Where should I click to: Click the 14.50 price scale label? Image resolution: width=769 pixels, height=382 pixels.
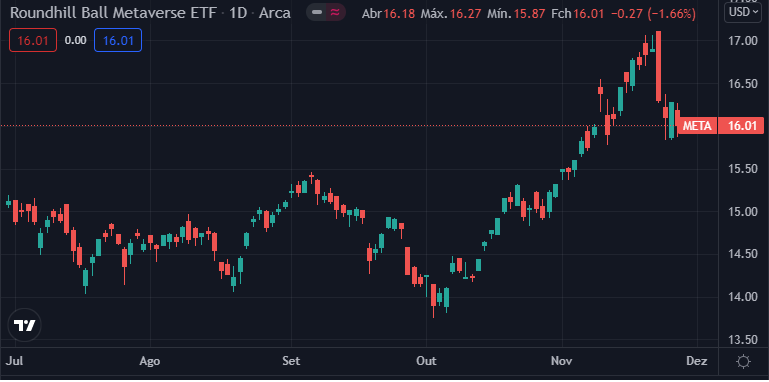click(x=743, y=254)
